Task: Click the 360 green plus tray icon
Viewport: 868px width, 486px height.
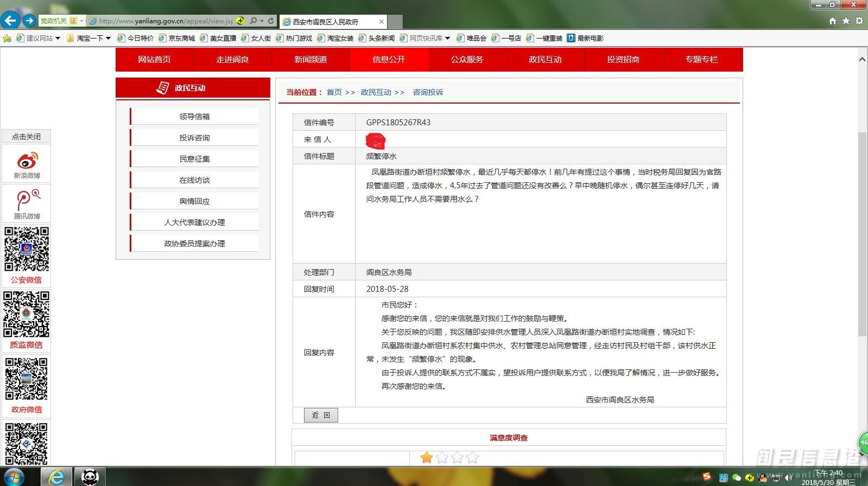Action: pos(750,478)
